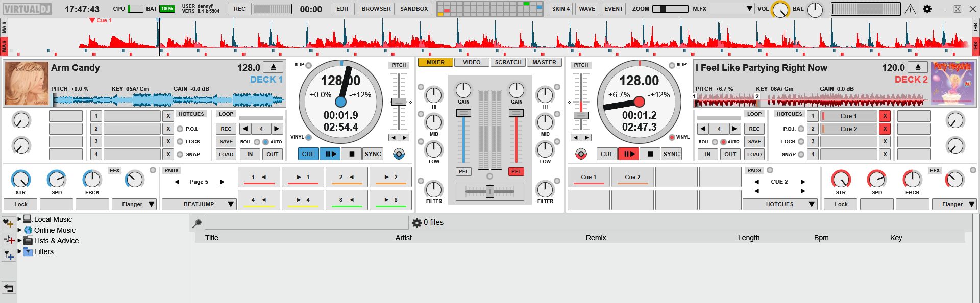Click the crossfader handle
The height and width of the screenshot is (303, 980).
click(489, 191)
